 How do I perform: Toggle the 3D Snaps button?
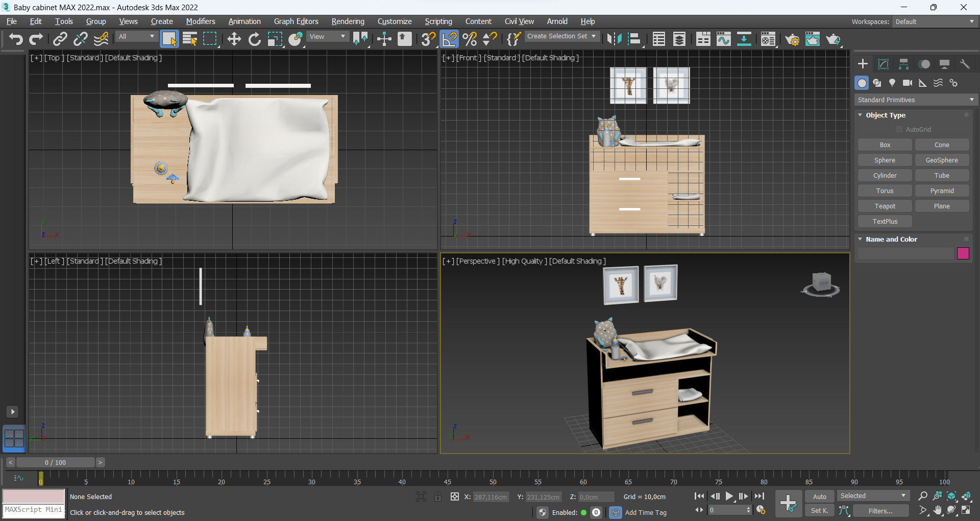428,39
